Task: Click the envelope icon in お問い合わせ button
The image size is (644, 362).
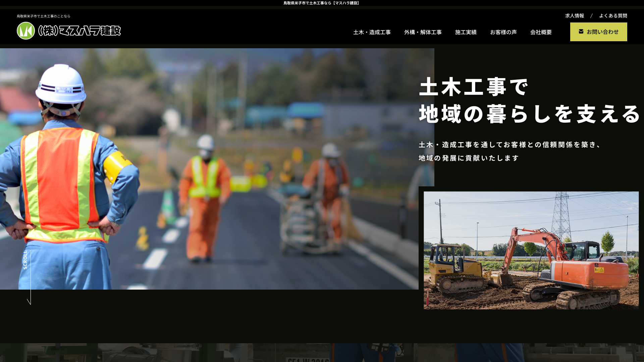Action: click(581, 31)
